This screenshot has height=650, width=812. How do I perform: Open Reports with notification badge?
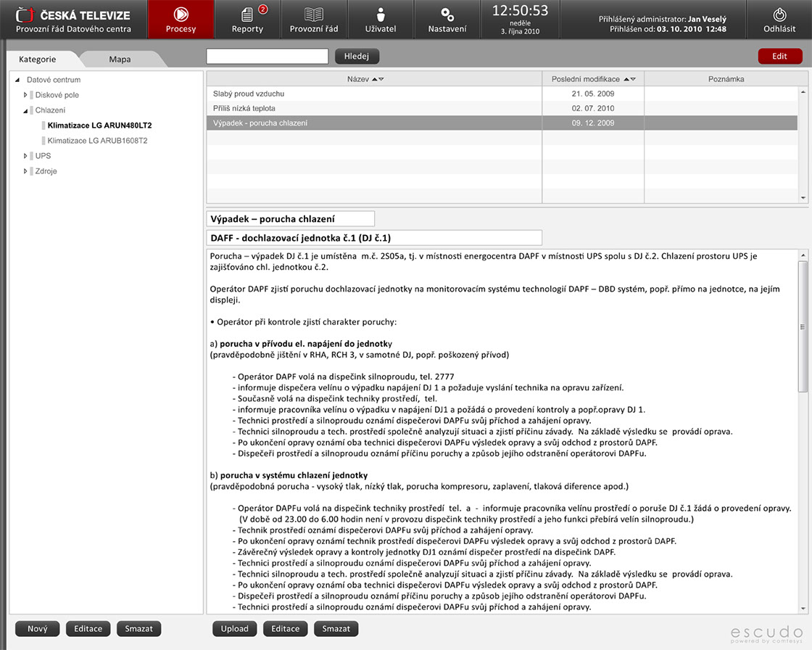click(x=247, y=20)
